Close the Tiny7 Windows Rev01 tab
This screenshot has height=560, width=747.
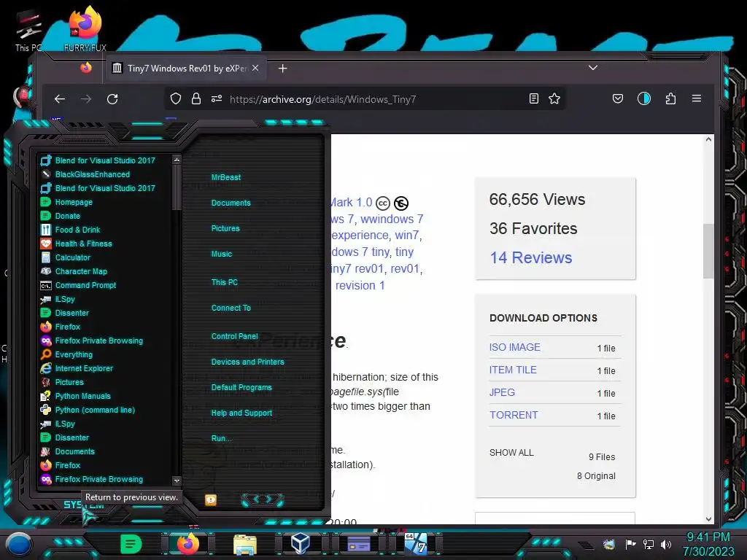click(255, 68)
